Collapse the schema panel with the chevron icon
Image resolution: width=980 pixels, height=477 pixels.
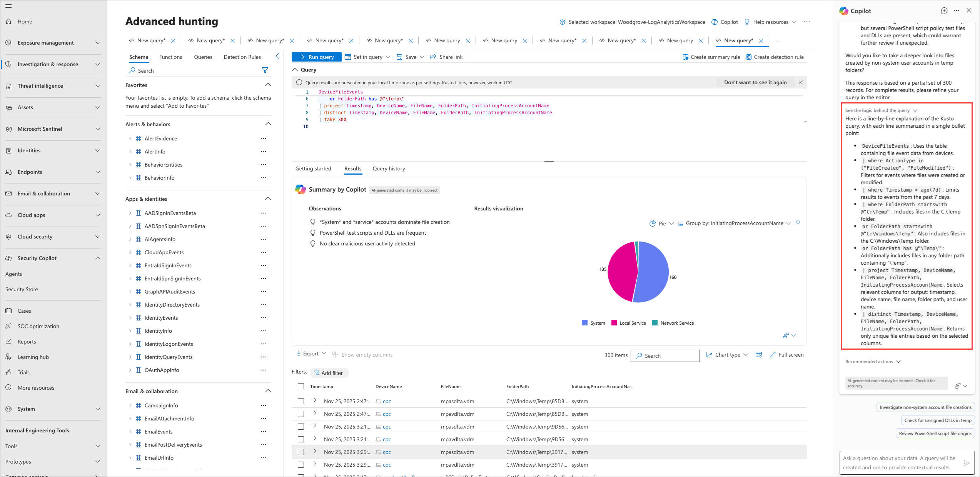(277, 57)
